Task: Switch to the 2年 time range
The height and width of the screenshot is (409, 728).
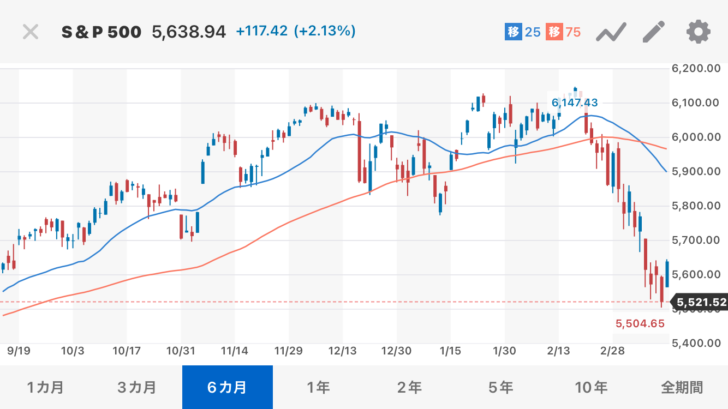Action: pos(409,387)
